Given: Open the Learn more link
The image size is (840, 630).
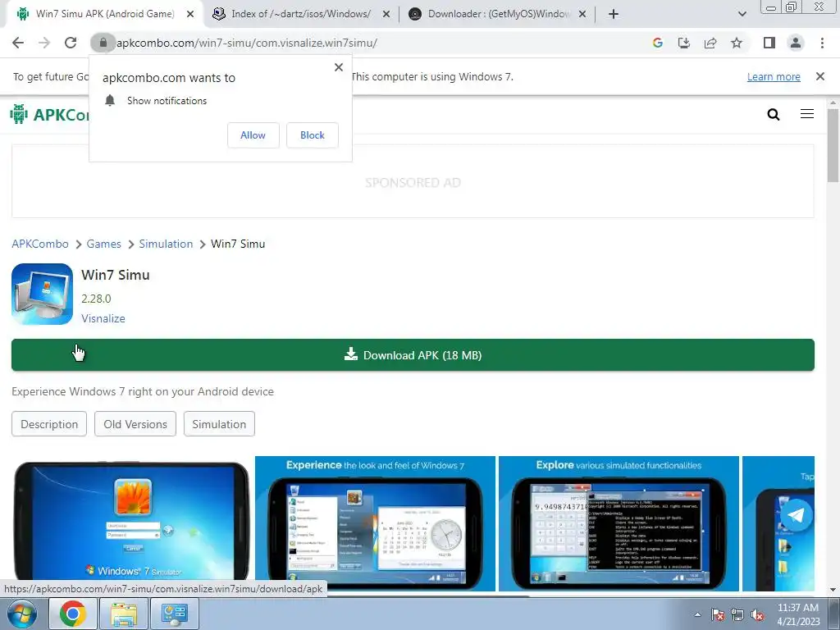Looking at the screenshot, I should [774, 76].
